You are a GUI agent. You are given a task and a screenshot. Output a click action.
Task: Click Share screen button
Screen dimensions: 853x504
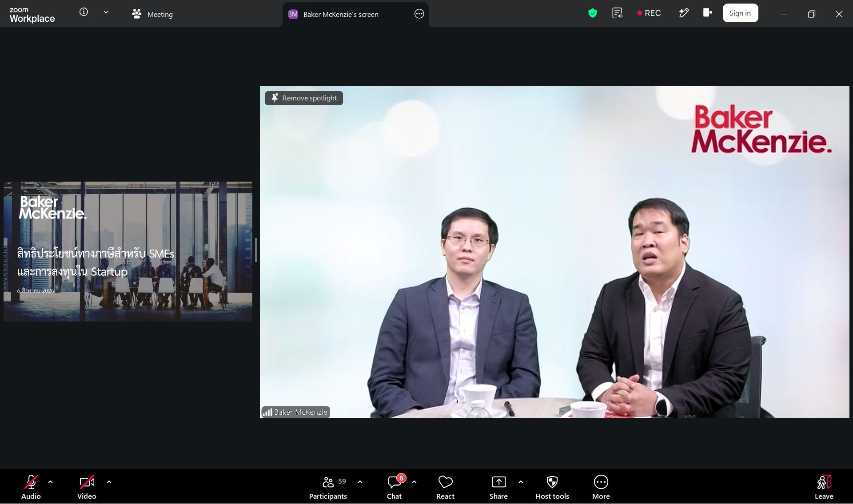tap(498, 487)
